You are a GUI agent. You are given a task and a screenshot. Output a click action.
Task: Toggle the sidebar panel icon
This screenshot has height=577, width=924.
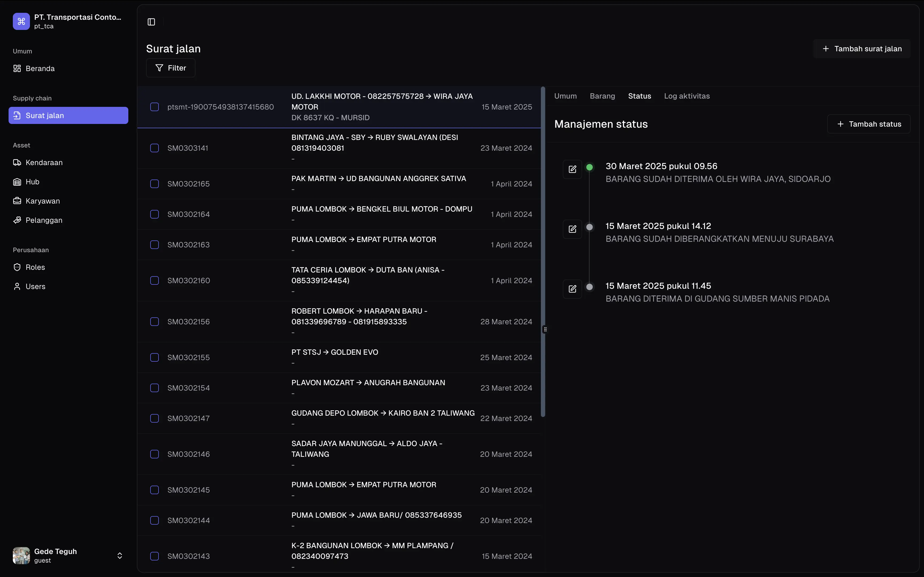(151, 22)
